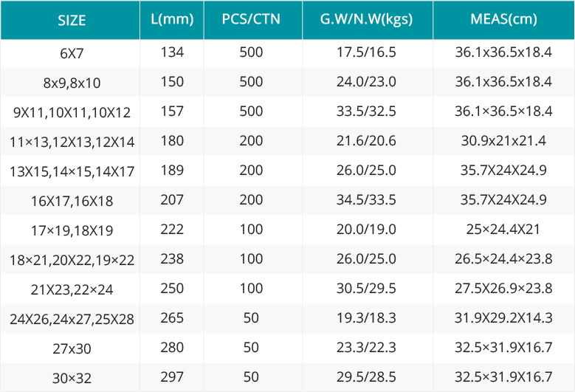Select the MEAS(cm) column header
575x392 pixels.
pyautogui.click(x=503, y=19)
